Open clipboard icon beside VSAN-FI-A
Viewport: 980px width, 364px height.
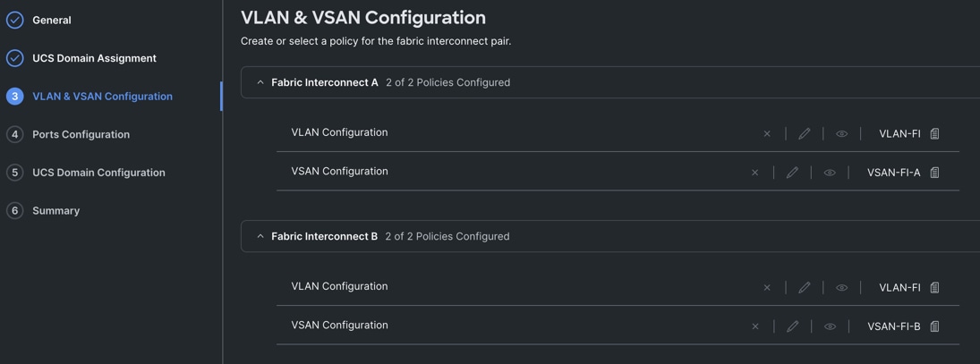[934, 173]
